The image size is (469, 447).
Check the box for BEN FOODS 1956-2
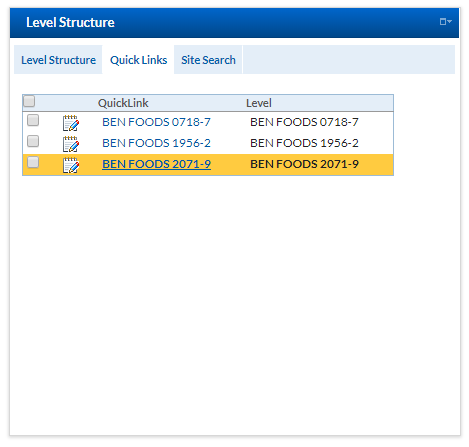(x=33, y=141)
